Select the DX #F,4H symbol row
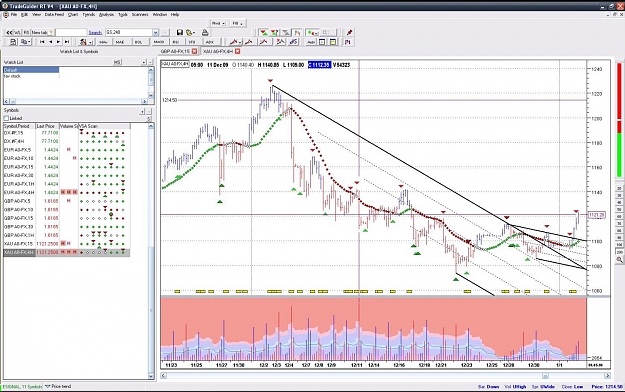The height and width of the screenshot is (392, 625). (67, 141)
